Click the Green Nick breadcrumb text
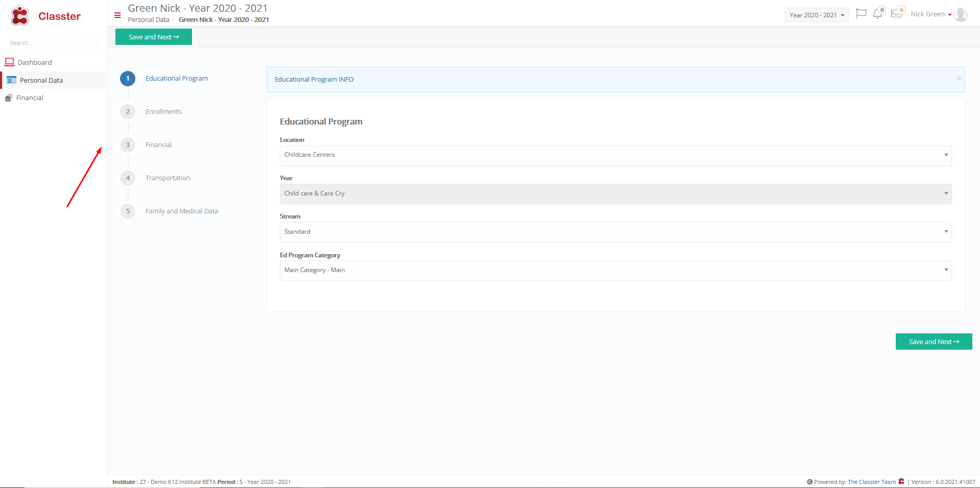980x488 pixels. [224, 19]
